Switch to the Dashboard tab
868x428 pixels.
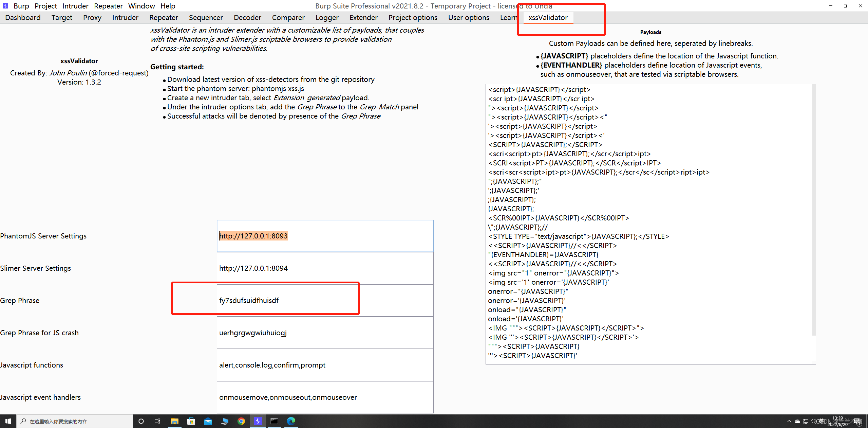point(23,18)
